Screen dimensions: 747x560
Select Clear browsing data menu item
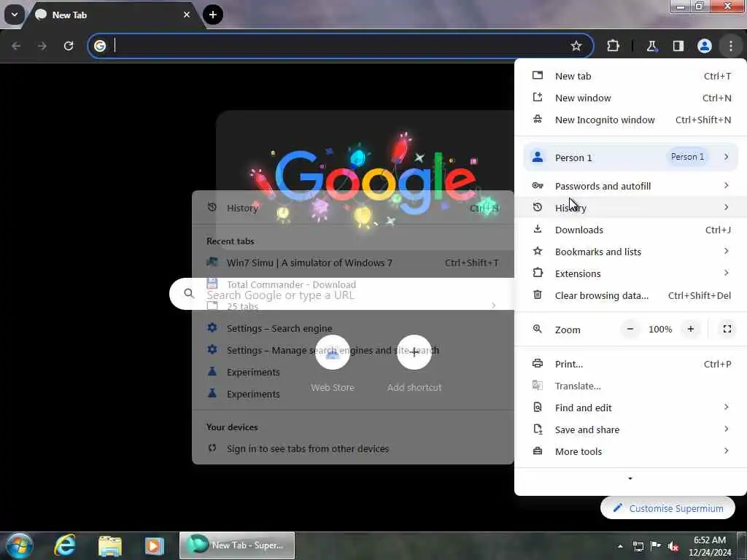[630, 295]
